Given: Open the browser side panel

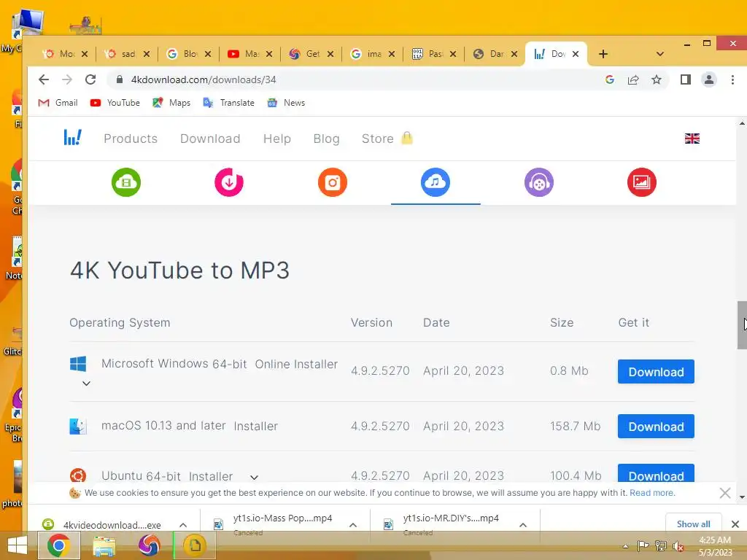Looking at the screenshot, I should [x=686, y=79].
